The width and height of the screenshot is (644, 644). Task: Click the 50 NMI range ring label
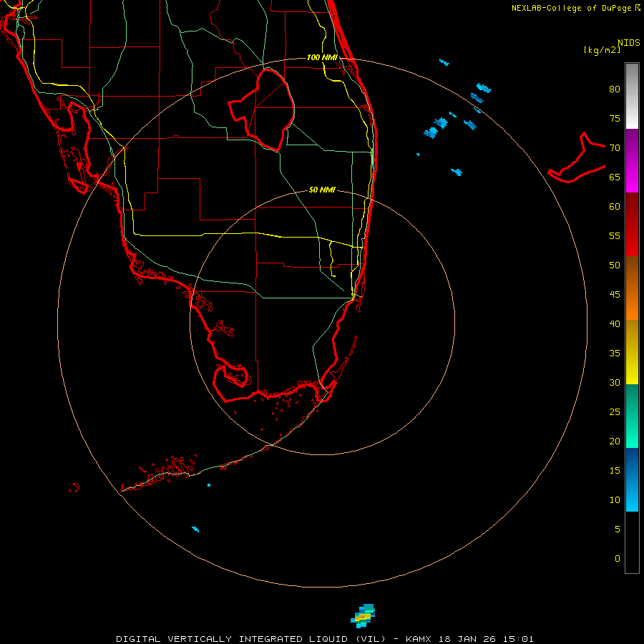[322, 190]
